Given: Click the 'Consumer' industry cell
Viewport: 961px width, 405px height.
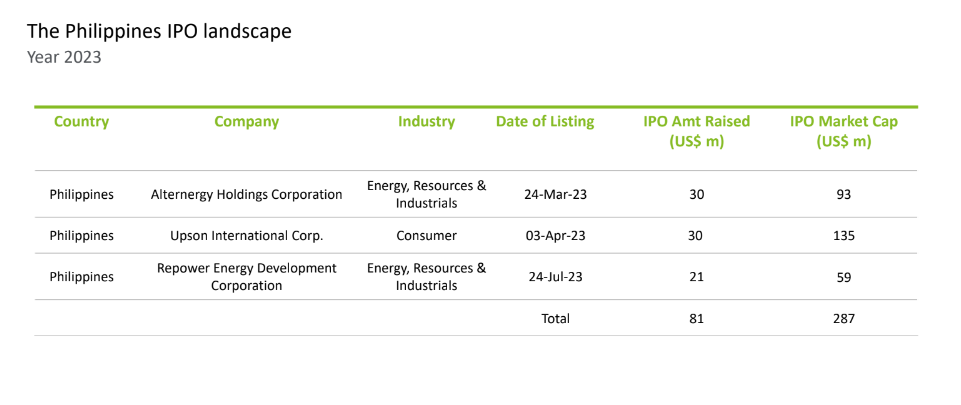Looking at the screenshot, I should pos(427,236).
